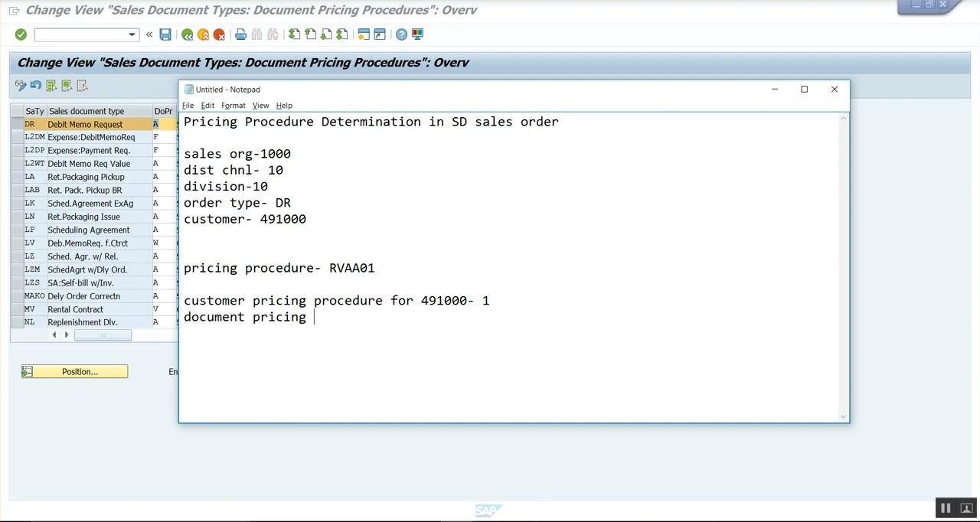The height and width of the screenshot is (522, 980).
Task: Click the Notepad line 'customer- 491000'
Action: (245, 219)
